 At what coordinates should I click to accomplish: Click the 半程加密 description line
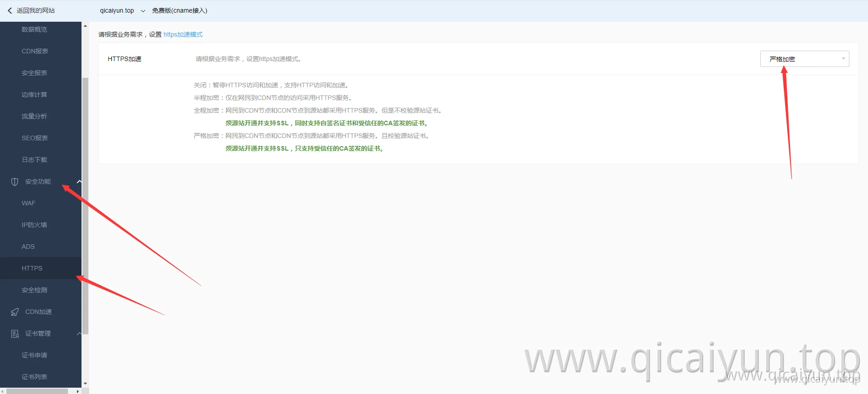click(x=273, y=98)
